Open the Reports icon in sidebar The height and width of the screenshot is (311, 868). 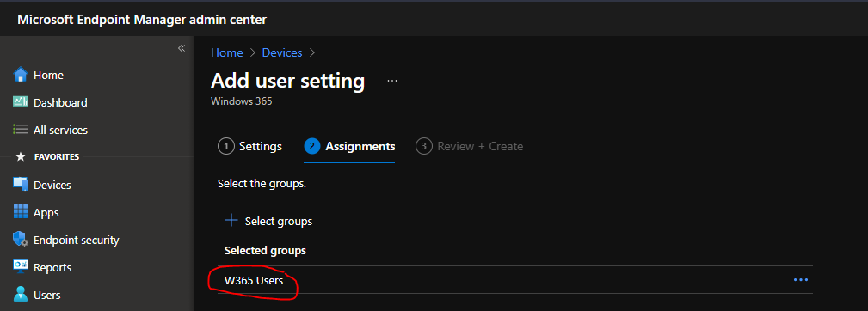[21, 267]
